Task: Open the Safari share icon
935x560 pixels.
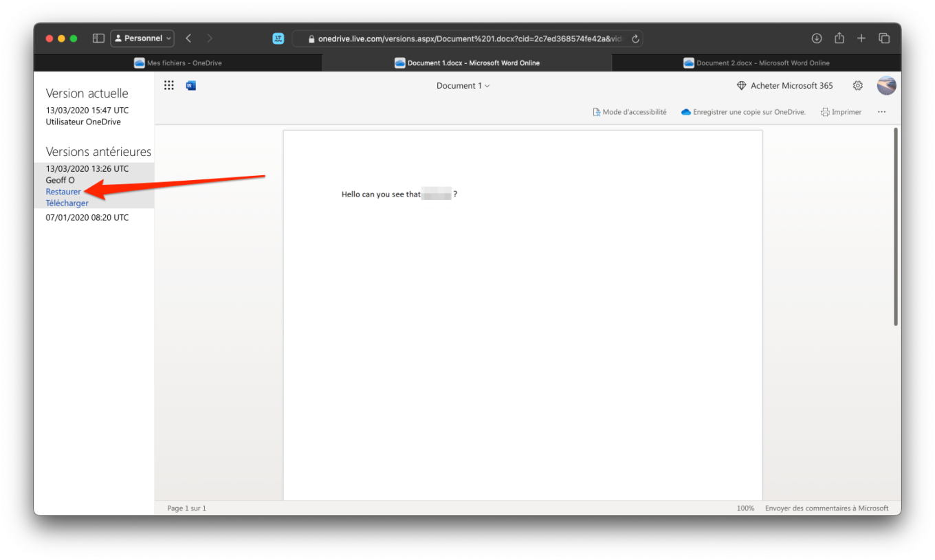Action: coord(839,38)
